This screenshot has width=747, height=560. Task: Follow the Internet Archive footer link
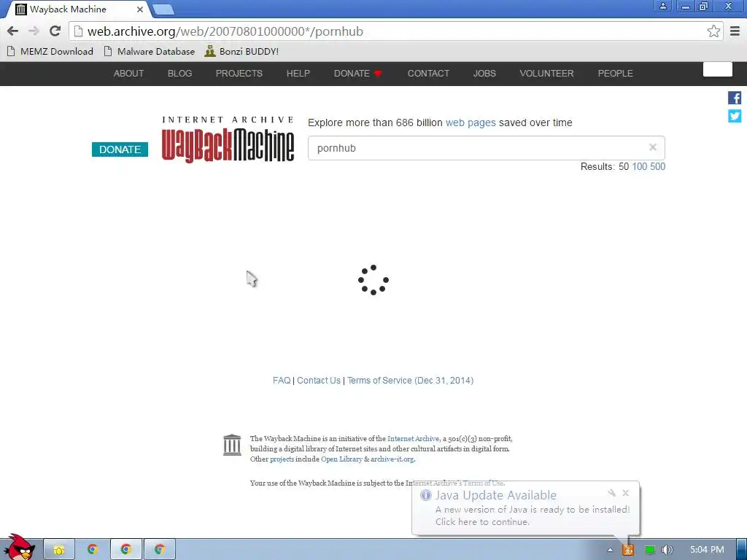413,438
